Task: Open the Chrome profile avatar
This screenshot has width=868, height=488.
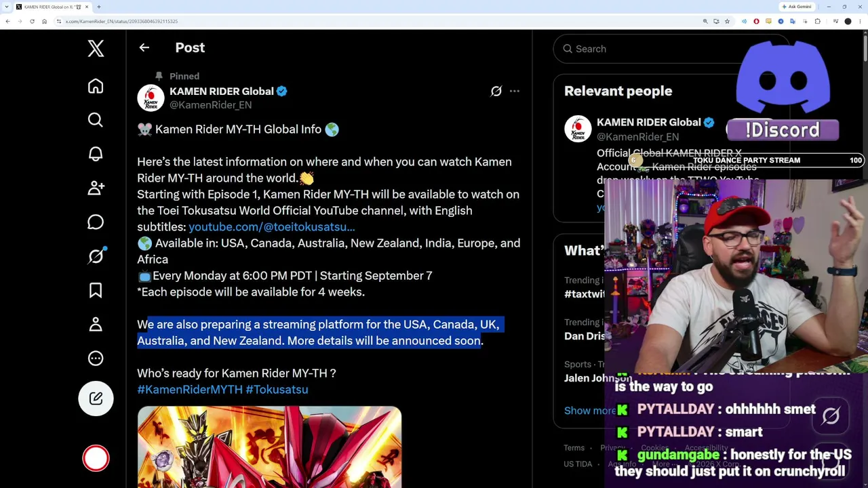Action: (x=848, y=22)
